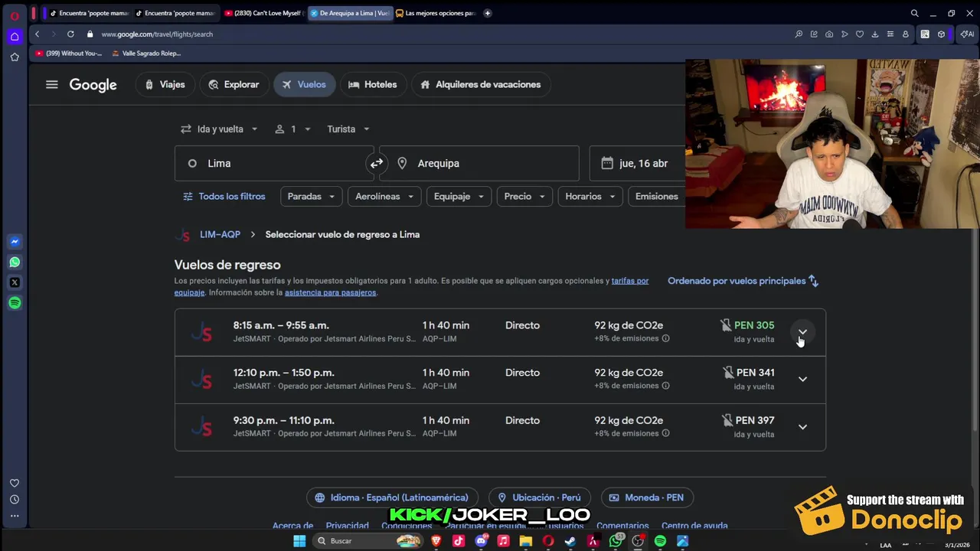Open WhatsApp in Opera sidebar
This screenshot has width=980, height=551.
(15, 262)
